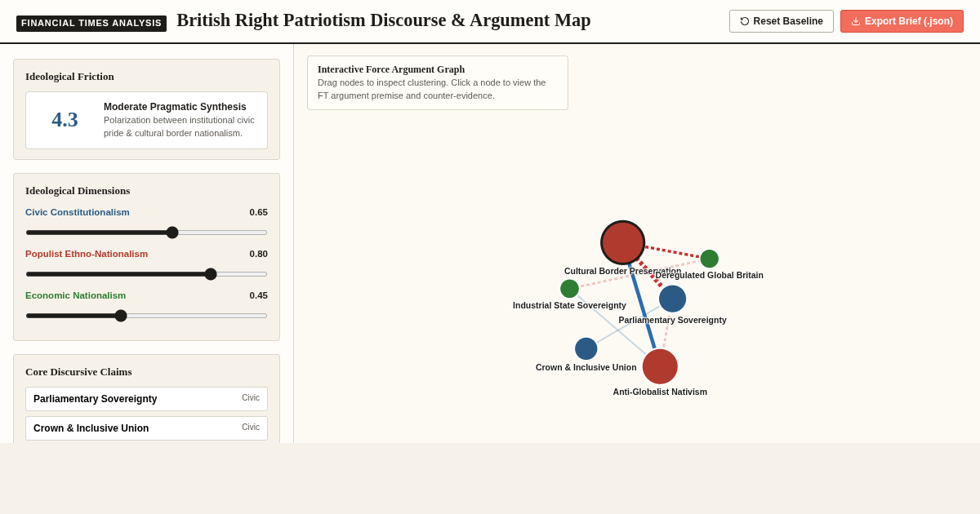Export the brief as JSON

(x=902, y=21)
